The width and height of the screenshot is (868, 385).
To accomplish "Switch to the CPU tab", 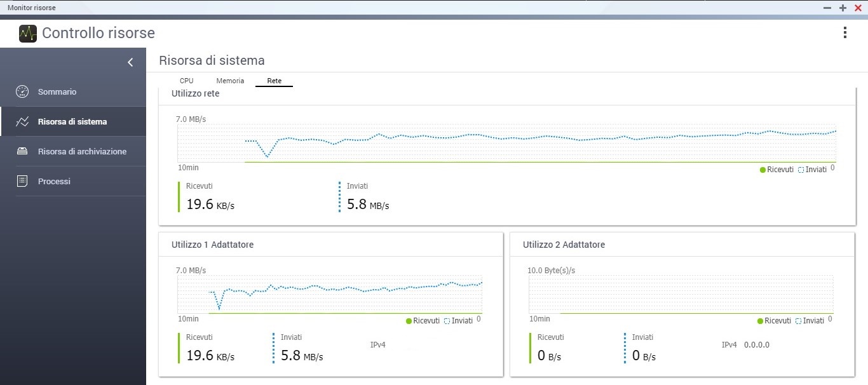I will pos(186,81).
